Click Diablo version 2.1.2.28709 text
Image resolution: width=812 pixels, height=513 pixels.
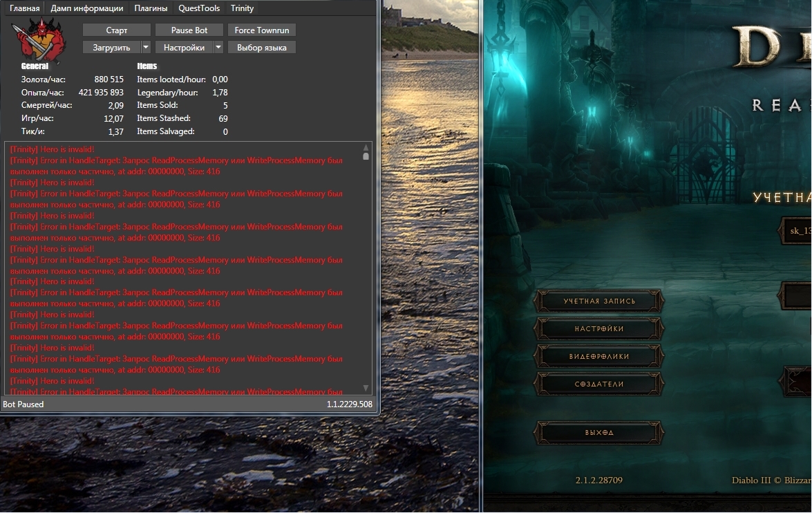coord(599,480)
